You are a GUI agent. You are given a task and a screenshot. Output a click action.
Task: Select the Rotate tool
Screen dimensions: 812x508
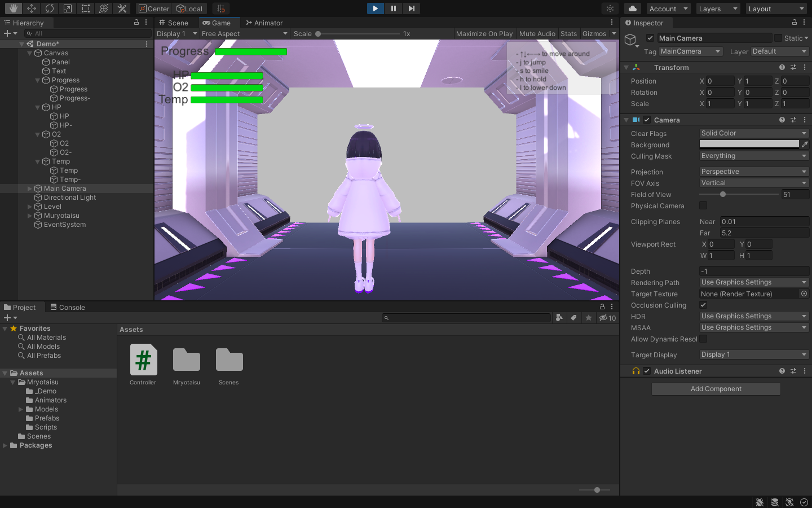(50, 8)
